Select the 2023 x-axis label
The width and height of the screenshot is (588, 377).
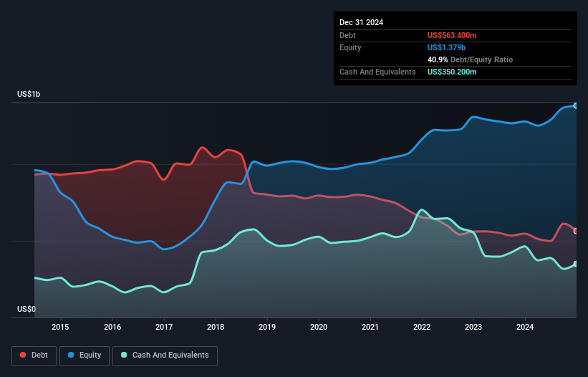pos(473,327)
